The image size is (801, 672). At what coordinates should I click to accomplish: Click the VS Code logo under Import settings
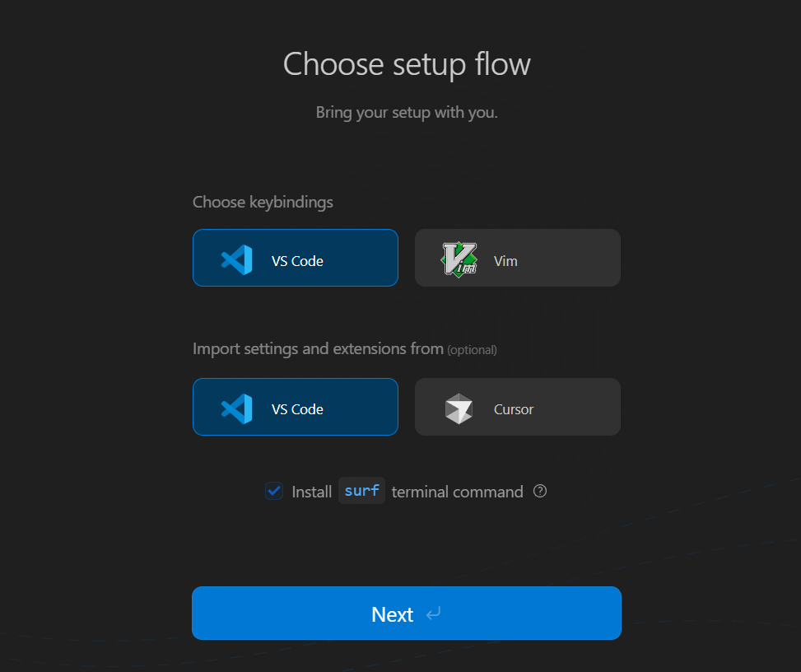coord(237,409)
